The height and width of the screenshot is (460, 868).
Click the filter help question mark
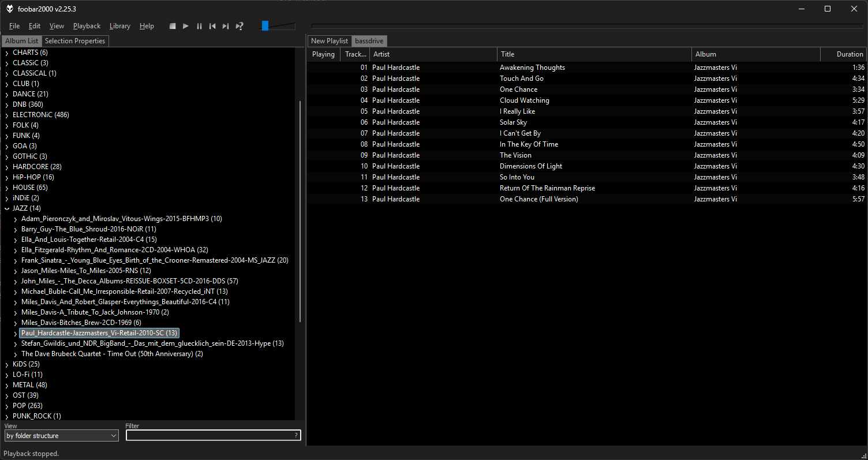point(297,436)
